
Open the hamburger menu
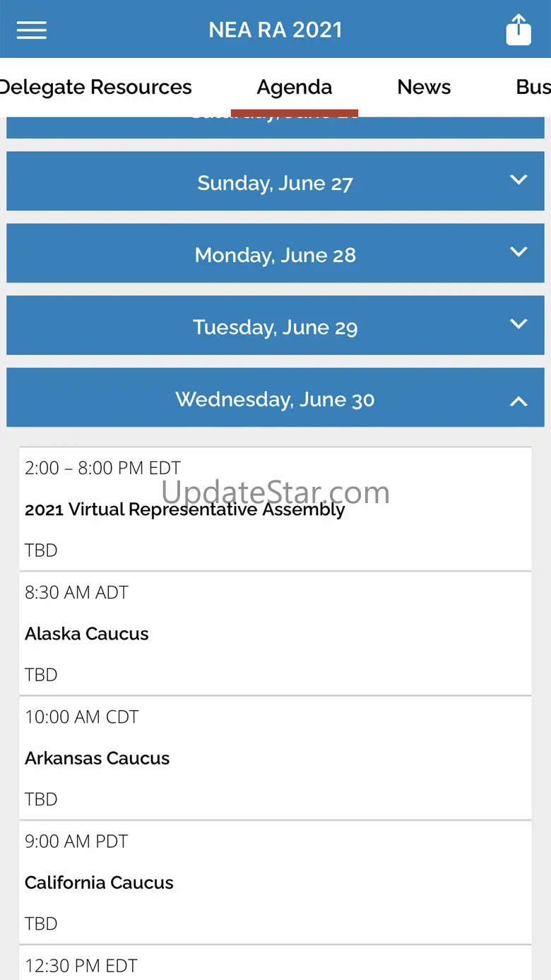pyautogui.click(x=32, y=30)
